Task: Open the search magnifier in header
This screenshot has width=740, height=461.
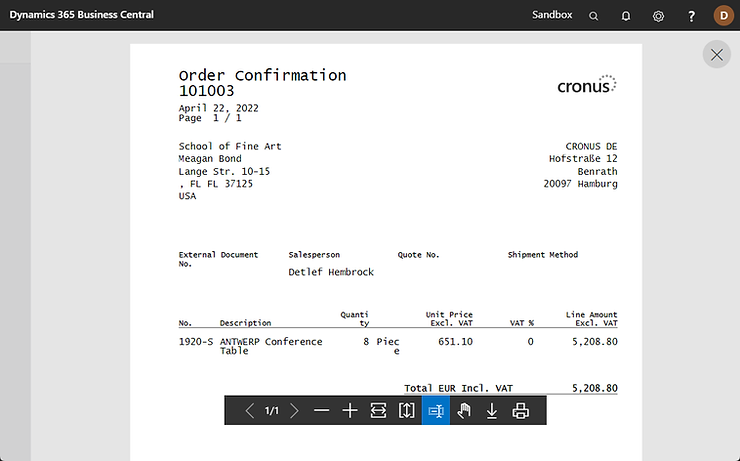Action: [x=594, y=16]
